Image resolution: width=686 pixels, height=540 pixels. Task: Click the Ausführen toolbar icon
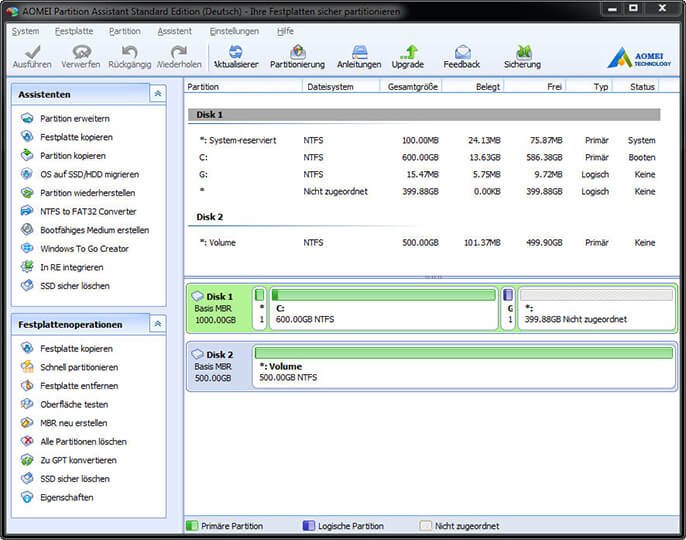click(x=32, y=56)
